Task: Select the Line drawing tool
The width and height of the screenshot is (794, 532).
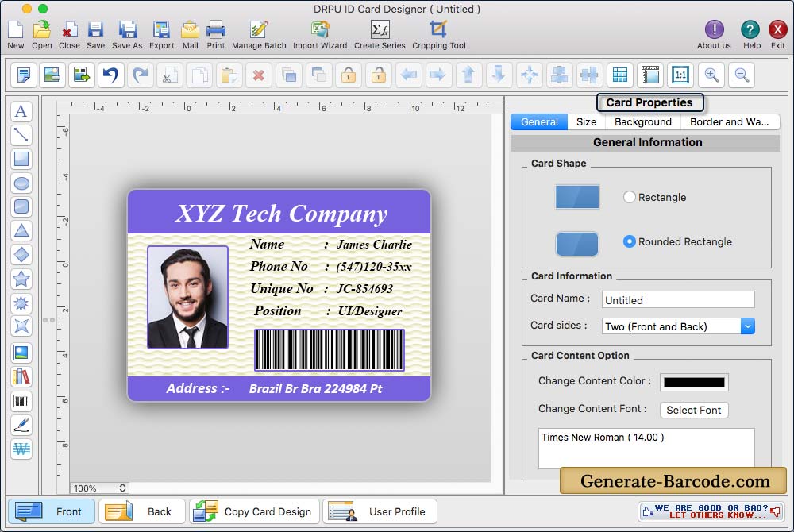Action: [21, 135]
